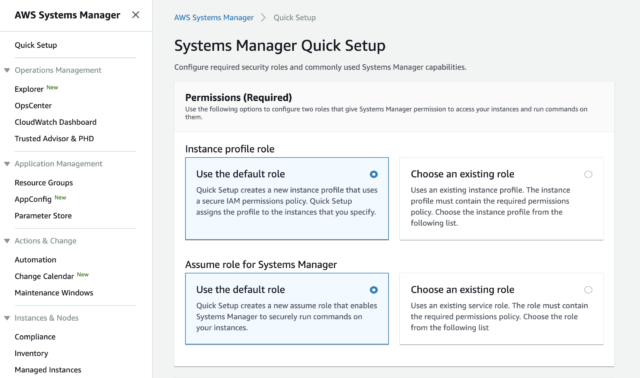640x378 pixels.
Task: Go to Parameter Store
Action: (43, 216)
